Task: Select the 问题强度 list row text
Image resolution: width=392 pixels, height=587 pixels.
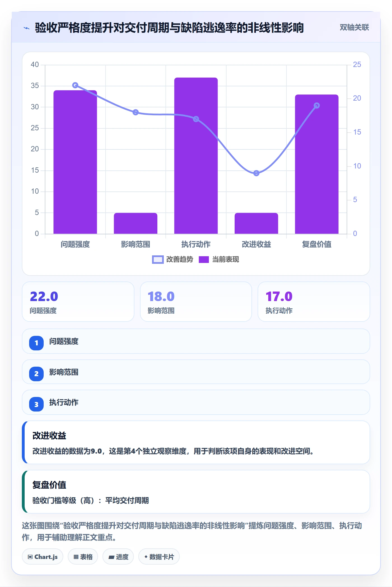Action: point(64,341)
